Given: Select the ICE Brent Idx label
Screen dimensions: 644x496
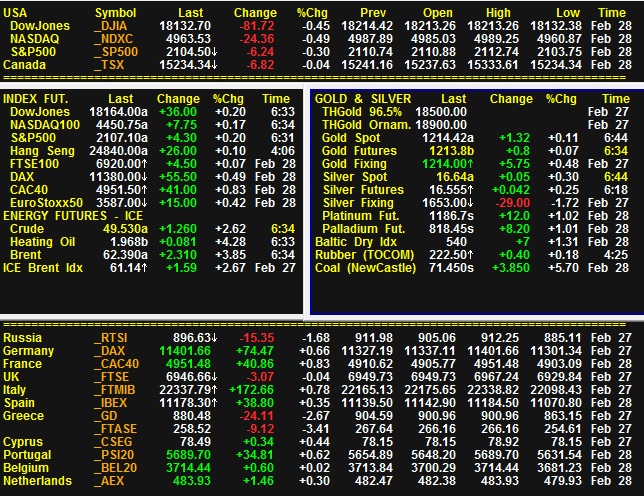Looking at the screenshot, I should (43, 268).
